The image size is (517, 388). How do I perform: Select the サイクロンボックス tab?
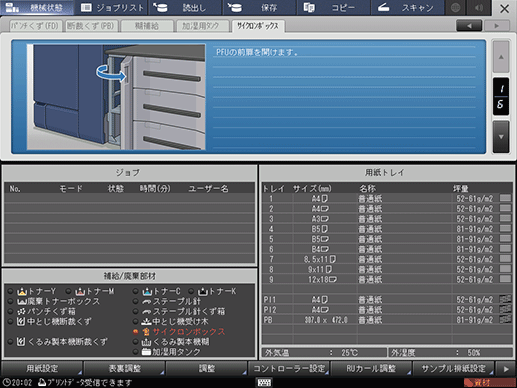click(x=258, y=26)
